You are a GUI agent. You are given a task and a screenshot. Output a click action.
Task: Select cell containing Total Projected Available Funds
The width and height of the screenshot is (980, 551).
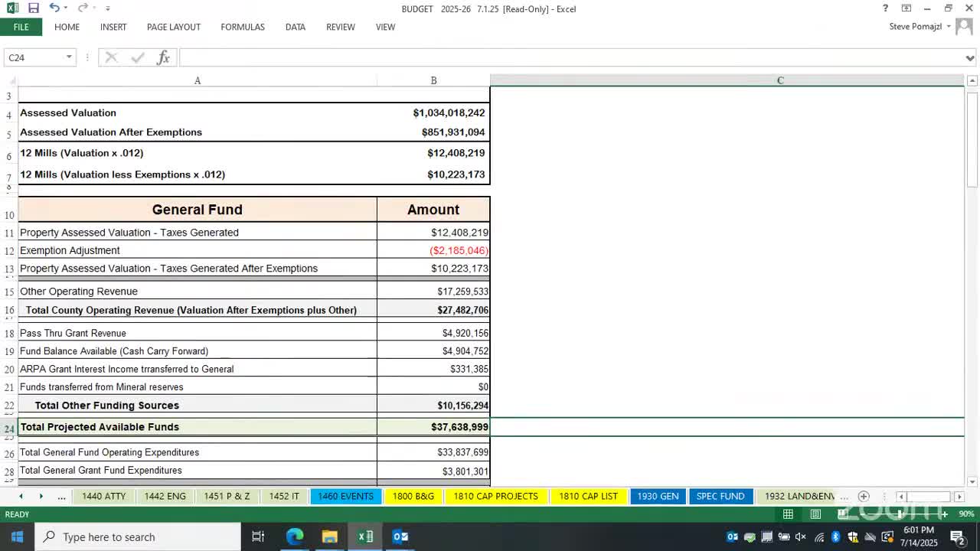click(x=197, y=427)
